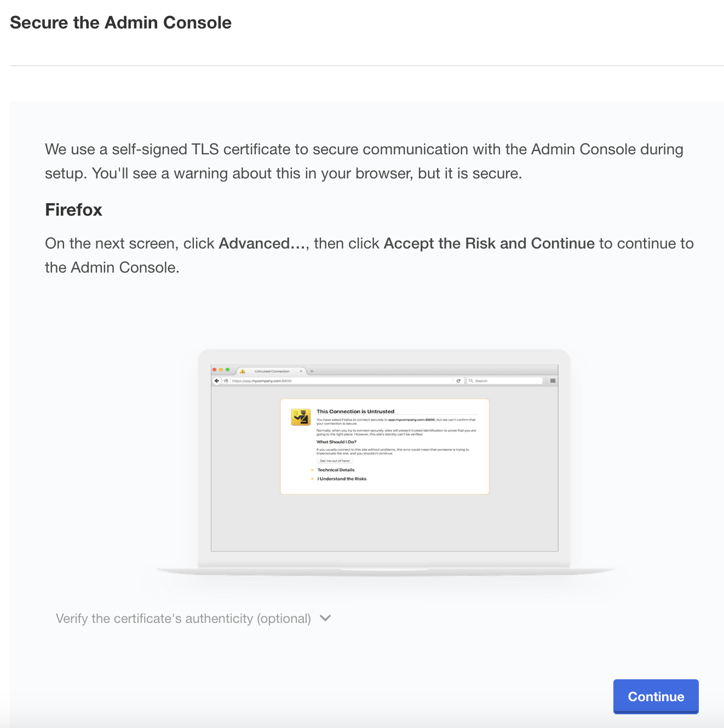Click the new tab plus icon

[x=312, y=371]
